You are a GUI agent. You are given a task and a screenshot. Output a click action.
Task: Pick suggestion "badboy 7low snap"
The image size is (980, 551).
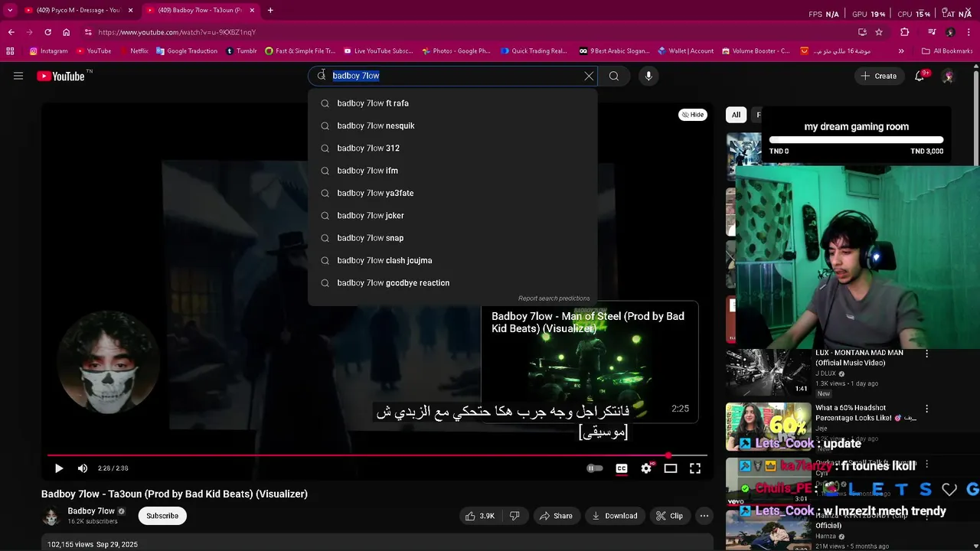tap(452, 238)
